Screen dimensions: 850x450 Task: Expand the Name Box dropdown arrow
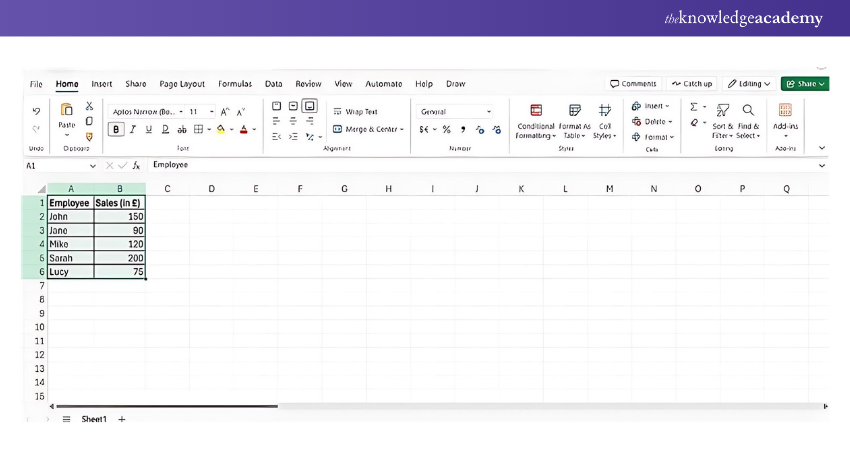(93, 165)
